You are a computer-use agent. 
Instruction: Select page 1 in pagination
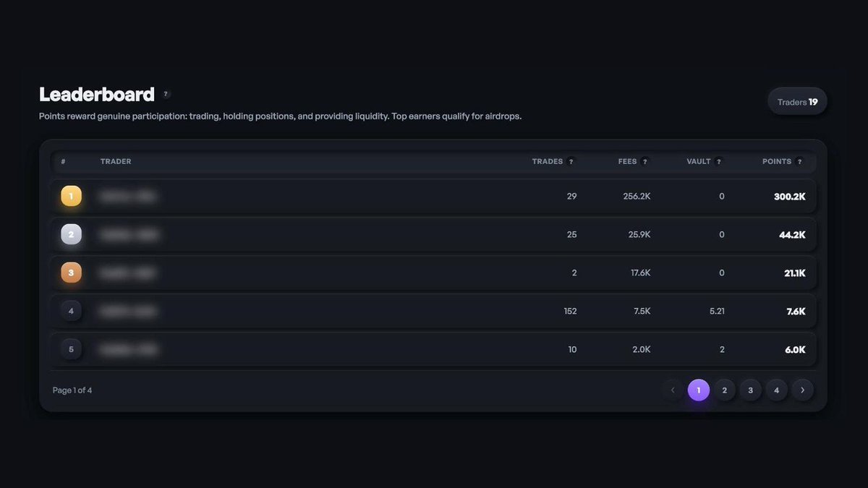click(x=699, y=390)
